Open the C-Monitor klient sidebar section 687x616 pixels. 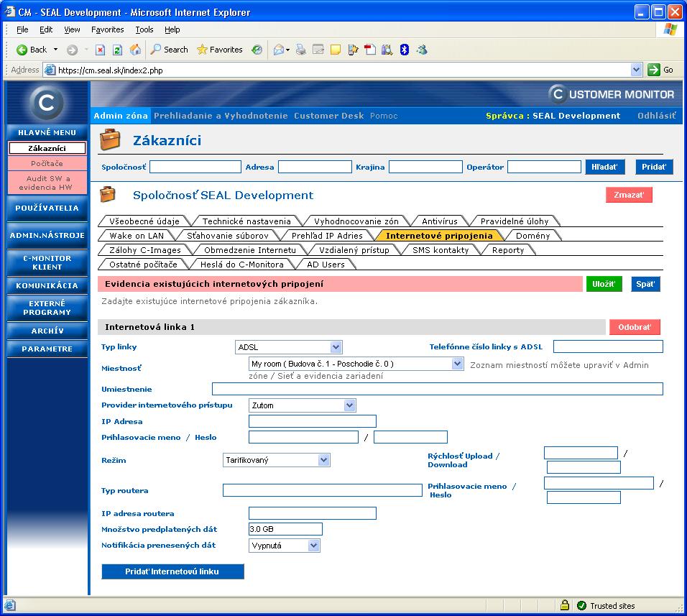[x=47, y=262]
